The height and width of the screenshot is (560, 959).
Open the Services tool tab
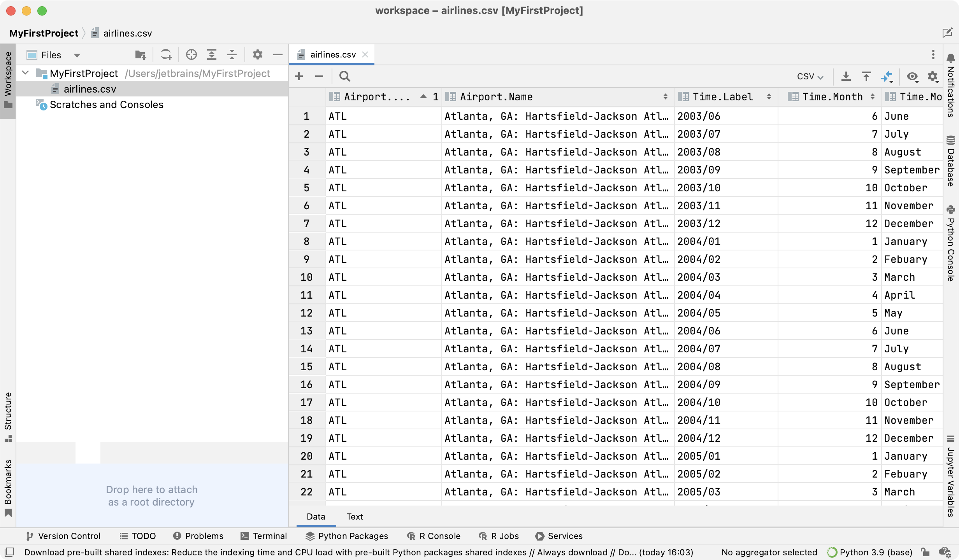tap(559, 536)
